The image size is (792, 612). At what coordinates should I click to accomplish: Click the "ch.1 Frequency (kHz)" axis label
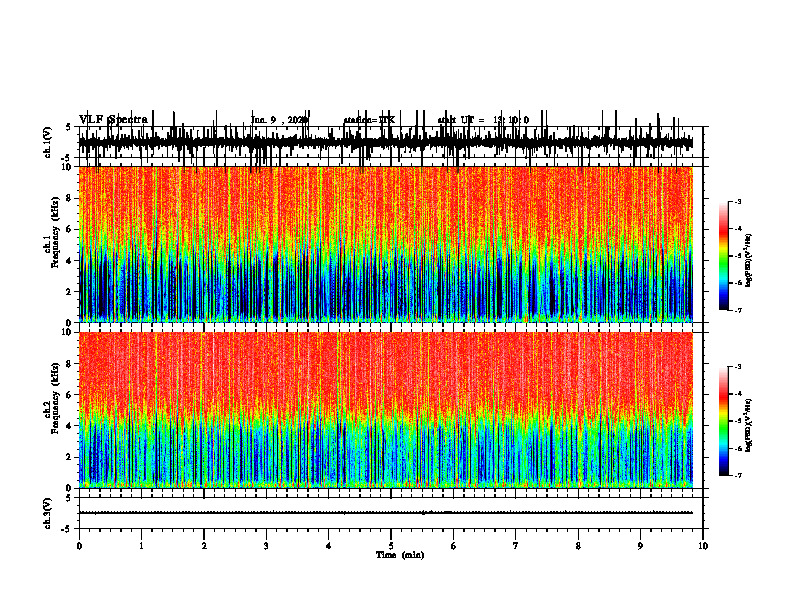pos(52,232)
